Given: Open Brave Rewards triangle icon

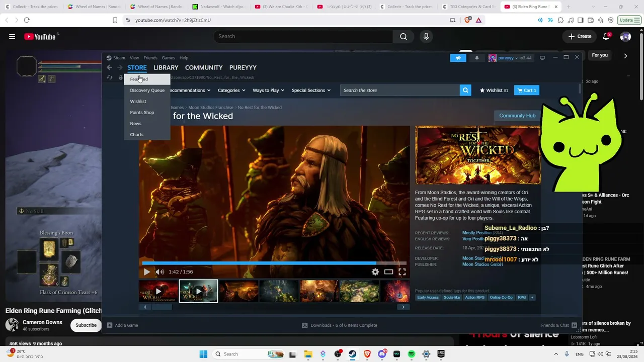Looking at the screenshot, I should [478, 20].
